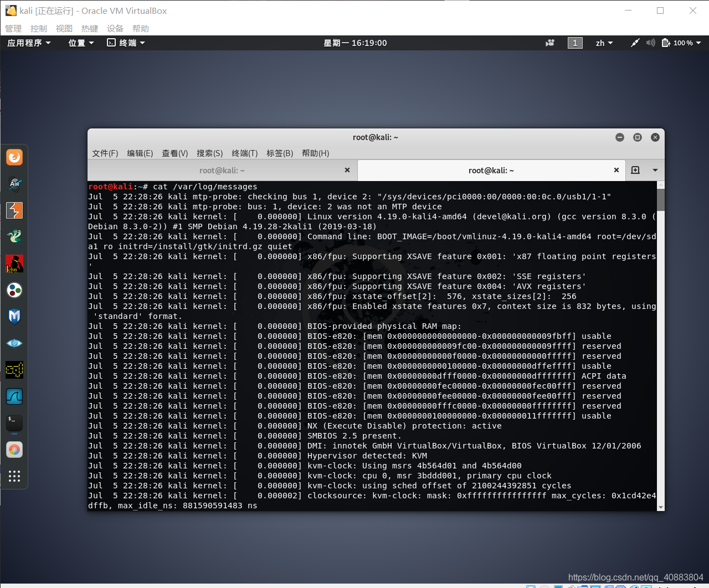Click the battery 100% indicator
Screen dimensions: 709x588
[677, 43]
